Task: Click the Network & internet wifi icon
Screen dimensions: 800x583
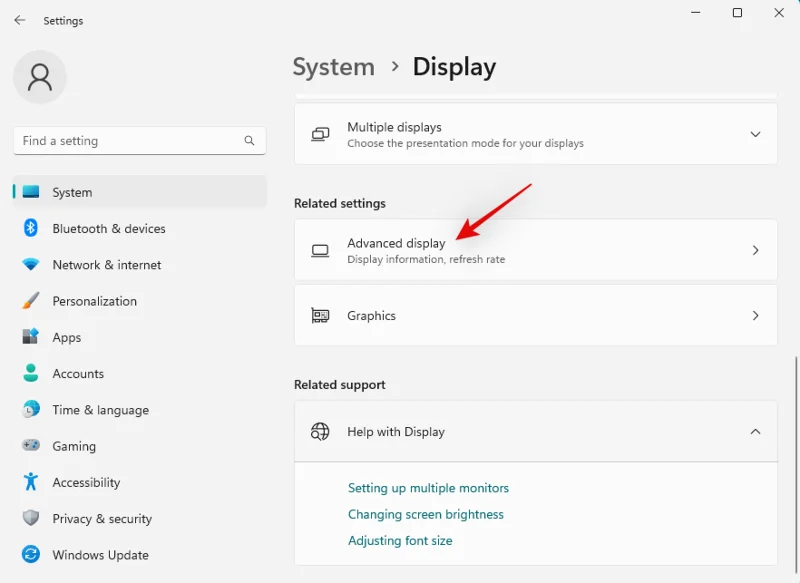Action: [x=31, y=265]
